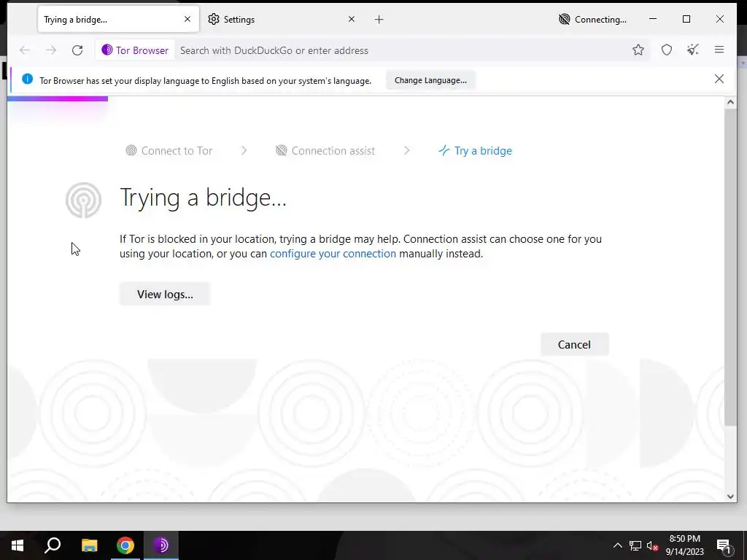747x560 pixels.
Task: Click the Try a bridge breadcrumb
Action: coord(475,151)
